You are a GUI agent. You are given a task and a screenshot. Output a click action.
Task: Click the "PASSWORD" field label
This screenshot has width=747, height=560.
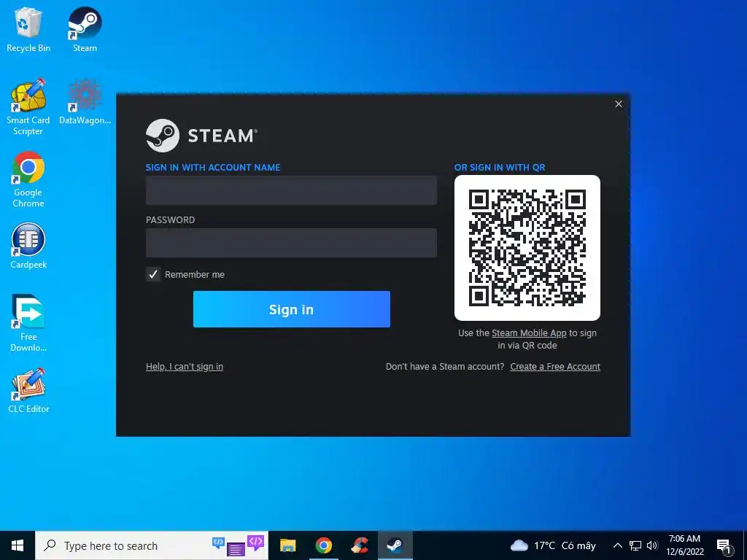170,220
